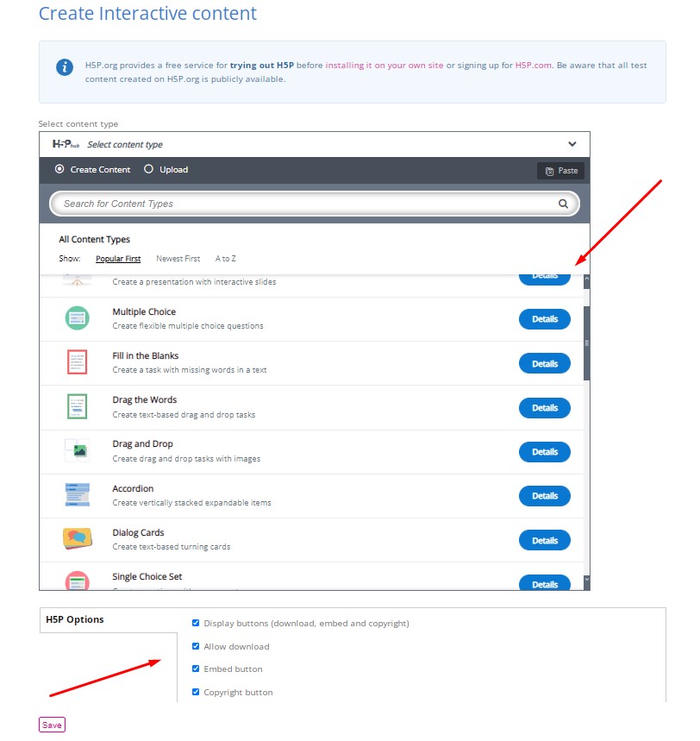Sort content types A to Z
This screenshot has width=700, height=741.
[x=225, y=259]
